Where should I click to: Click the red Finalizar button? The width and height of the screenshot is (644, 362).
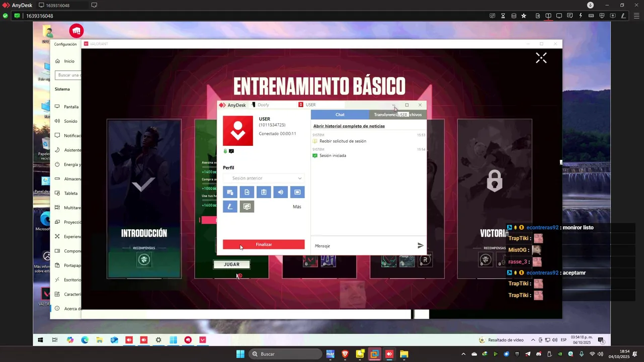[x=264, y=244]
